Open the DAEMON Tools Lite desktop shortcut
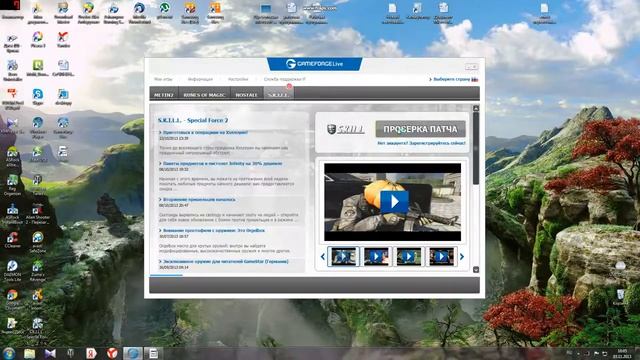 pyautogui.click(x=12, y=271)
